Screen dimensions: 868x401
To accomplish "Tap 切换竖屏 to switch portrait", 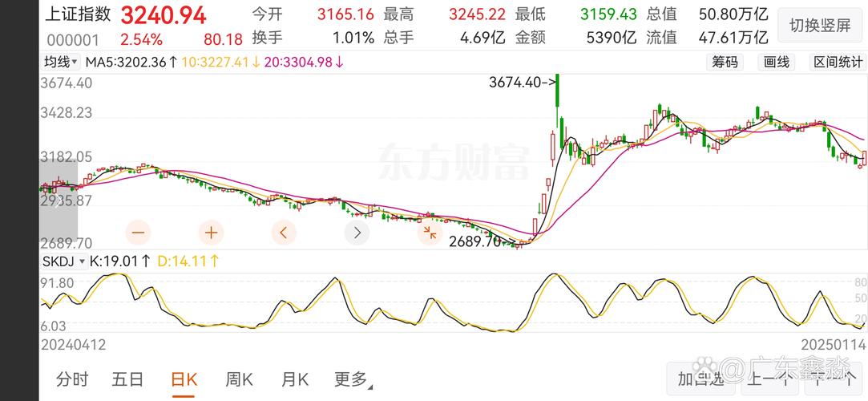I will point(820,26).
